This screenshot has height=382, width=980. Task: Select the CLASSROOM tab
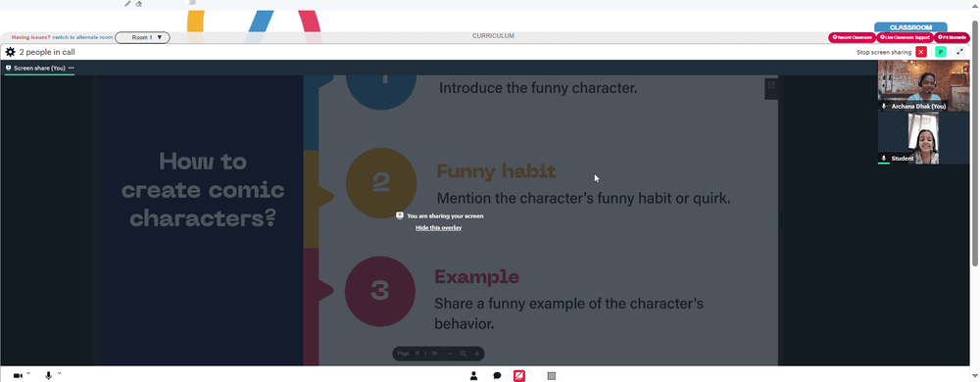click(x=910, y=27)
